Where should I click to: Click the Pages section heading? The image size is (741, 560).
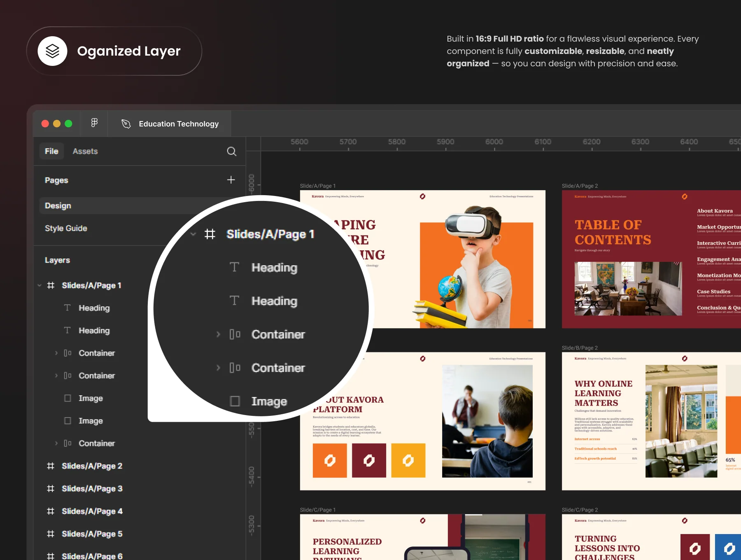pos(56,180)
